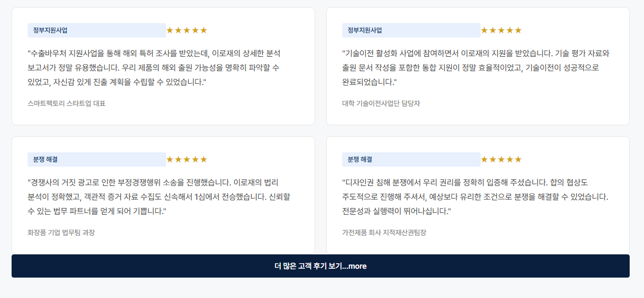Click the 기술이전 활성화 사업 review text
This screenshot has width=644, height=298.
[x=475, y=67]
